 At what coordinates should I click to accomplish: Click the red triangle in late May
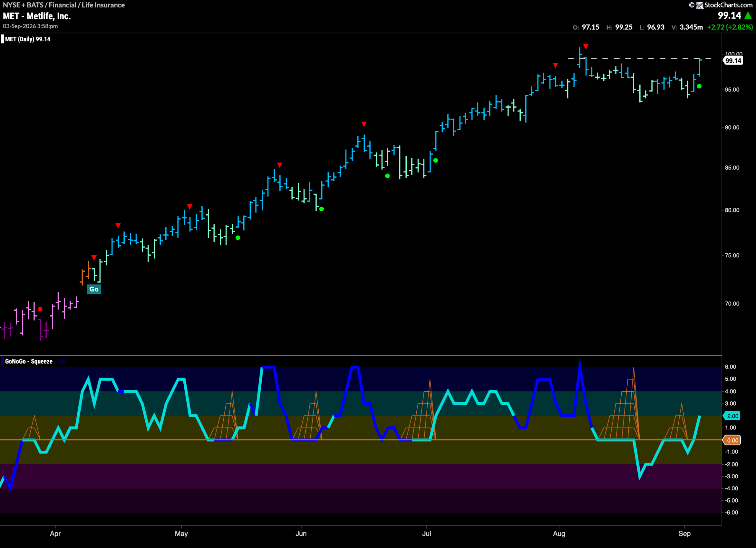280,165
